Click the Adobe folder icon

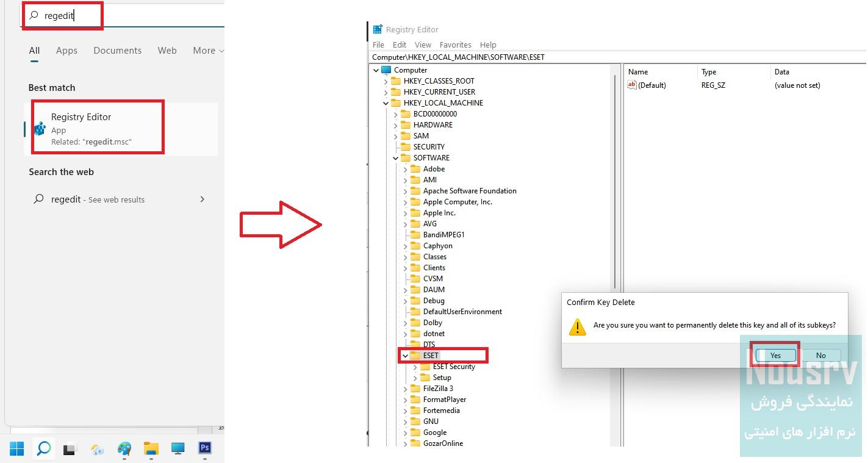coord(415,169)
